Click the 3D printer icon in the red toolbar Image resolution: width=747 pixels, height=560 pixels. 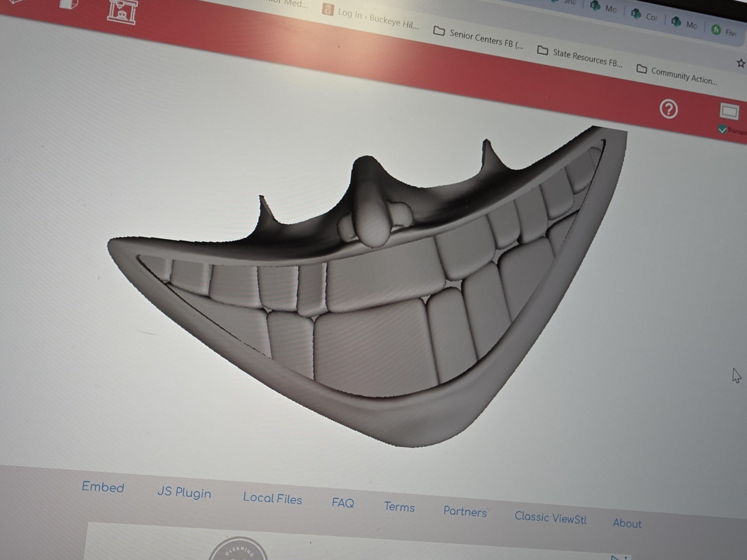[122, 12]
